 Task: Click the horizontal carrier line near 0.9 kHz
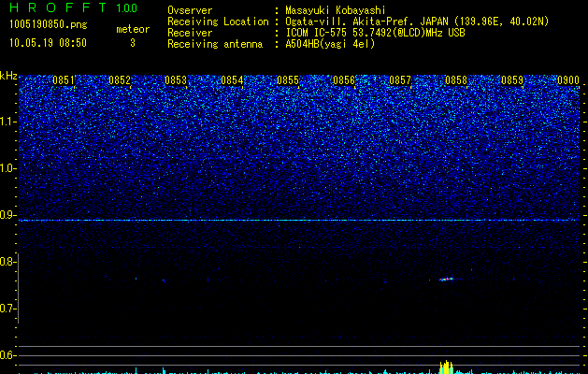[299, 221]
